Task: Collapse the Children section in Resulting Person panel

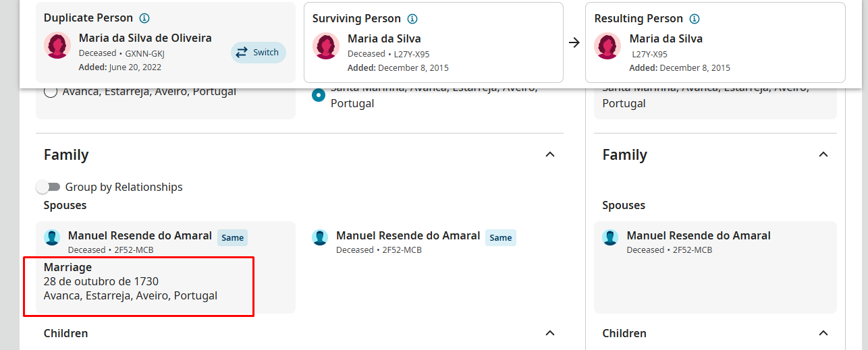Action: tap(823, 333)
